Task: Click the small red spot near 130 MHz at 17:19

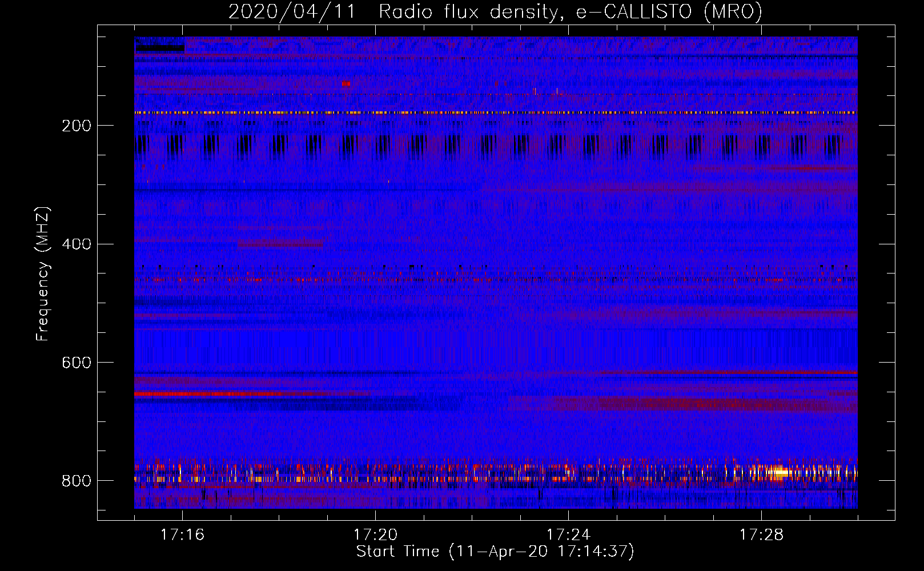Action: 346,83
